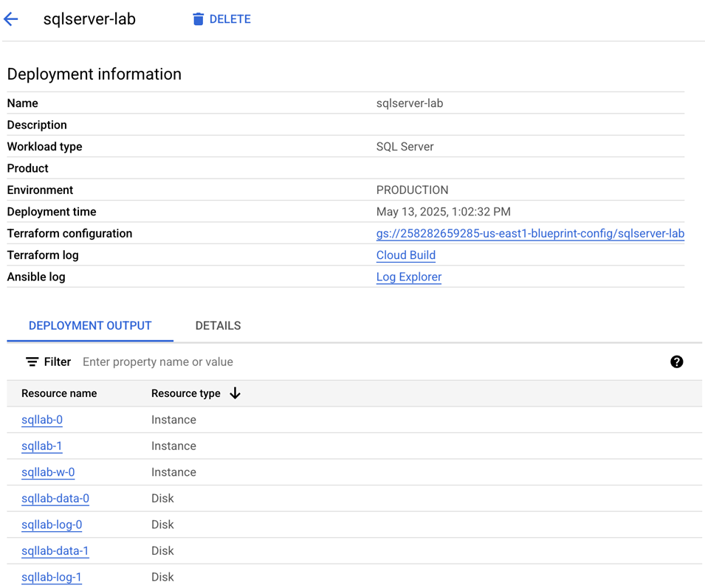
Task: Open the sqllab-1 instance
Action: tap(42, 446)
